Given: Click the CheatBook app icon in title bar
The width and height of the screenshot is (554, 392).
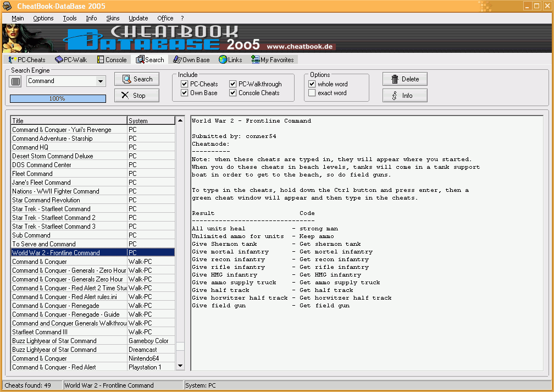Looking at the screenshot, I should [x=7, y=6].
